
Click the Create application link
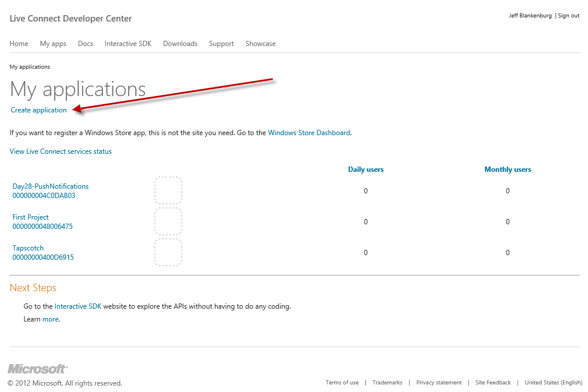click(x=38, y=110)
